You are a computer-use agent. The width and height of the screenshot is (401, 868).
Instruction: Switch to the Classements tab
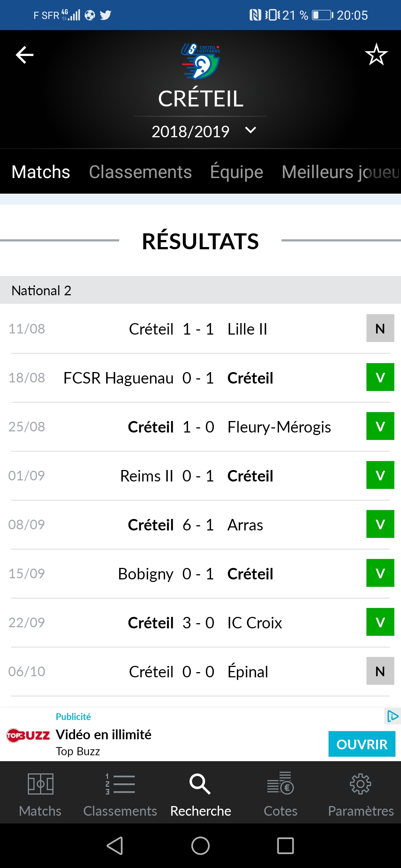140,172
